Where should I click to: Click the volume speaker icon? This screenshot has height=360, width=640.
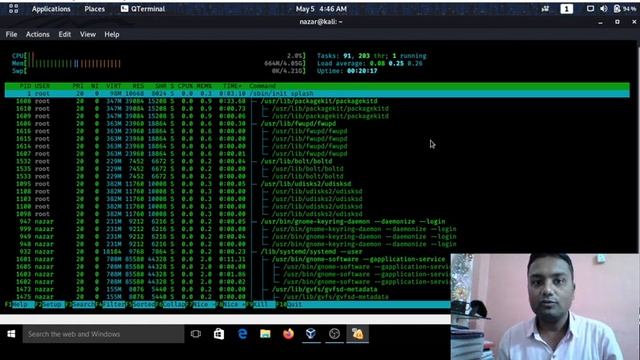click(604, 9)
